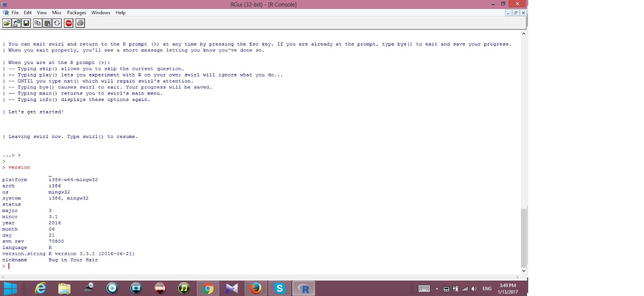The image size is (644, 296).
Task: Click the console prompt input line
Action: click(x=261, y=266)
